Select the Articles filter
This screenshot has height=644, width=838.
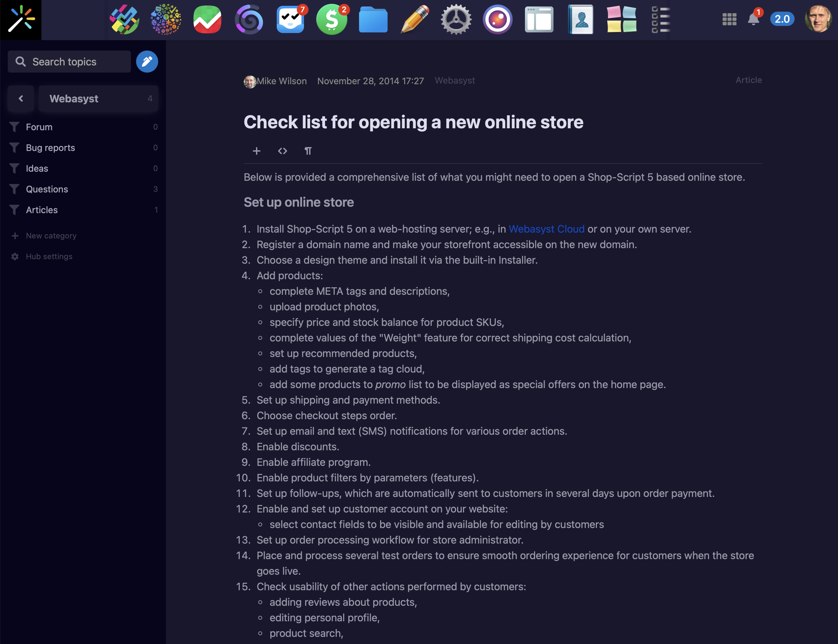pos(83,210)
